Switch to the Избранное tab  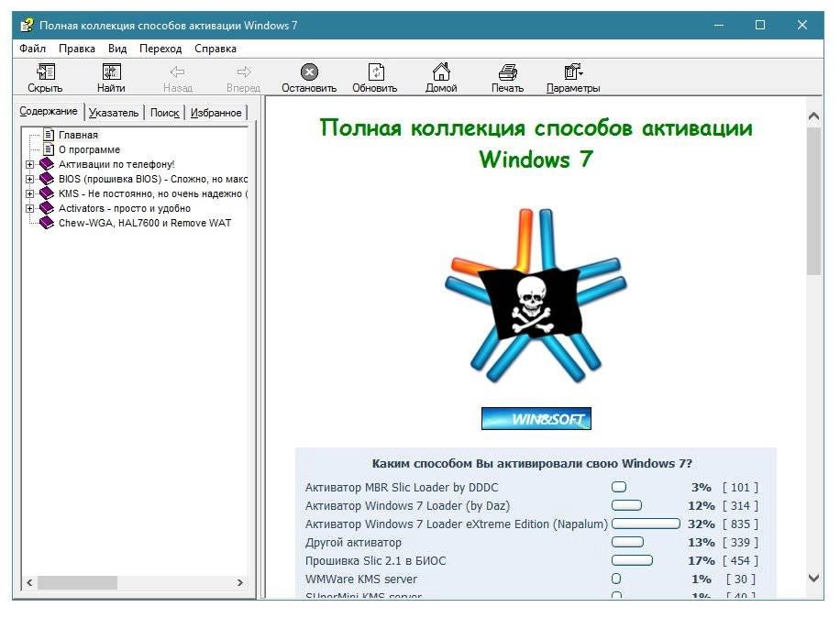[x=216, y=113]
